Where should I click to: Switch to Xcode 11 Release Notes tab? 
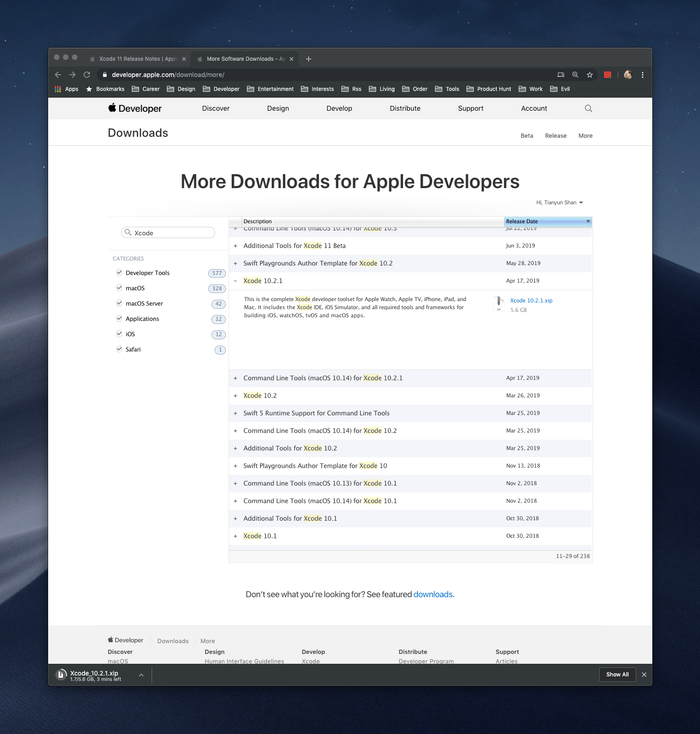(x=138, y=59)
